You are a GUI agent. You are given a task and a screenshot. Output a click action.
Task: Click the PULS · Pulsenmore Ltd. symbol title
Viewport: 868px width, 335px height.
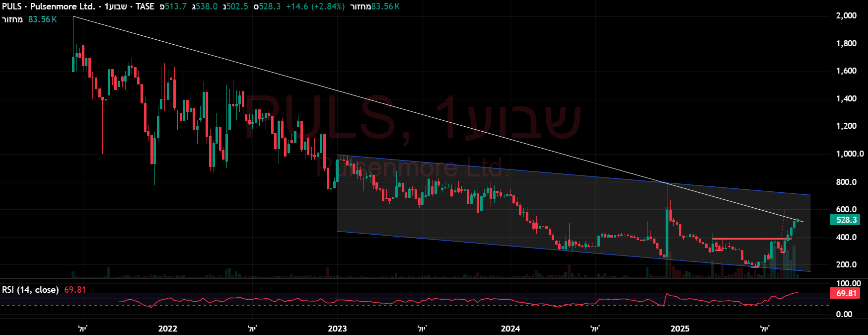(48, 6)
